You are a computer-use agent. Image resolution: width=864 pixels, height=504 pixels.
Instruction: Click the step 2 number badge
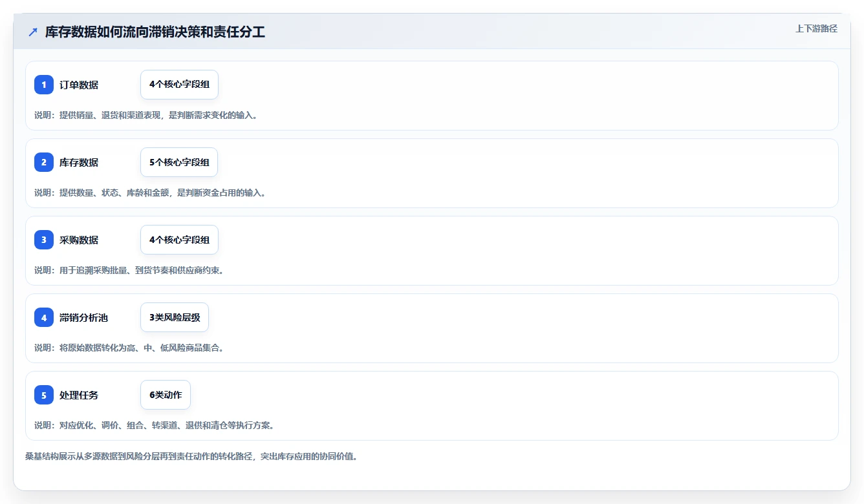pyautogui.click(x=44, y=162)
